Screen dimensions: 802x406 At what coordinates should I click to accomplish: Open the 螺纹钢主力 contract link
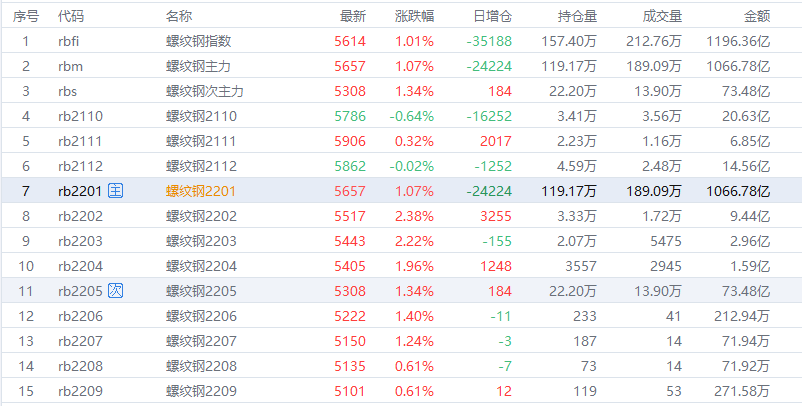tap(198, 66)
